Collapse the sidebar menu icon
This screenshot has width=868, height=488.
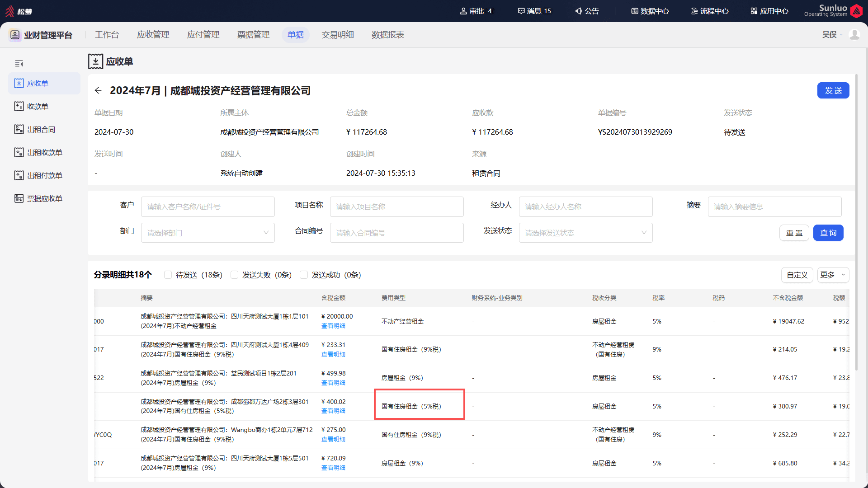[19, 63]
